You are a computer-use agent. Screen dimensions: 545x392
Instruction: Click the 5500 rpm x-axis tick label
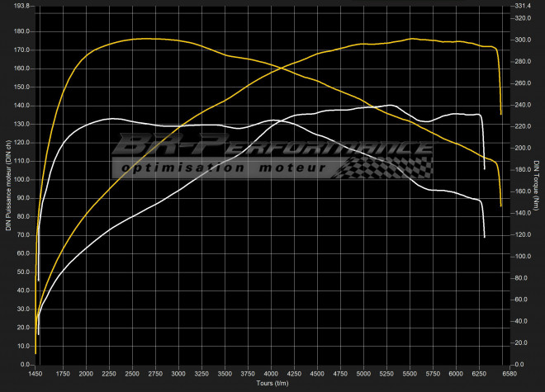tap(410, 375)
